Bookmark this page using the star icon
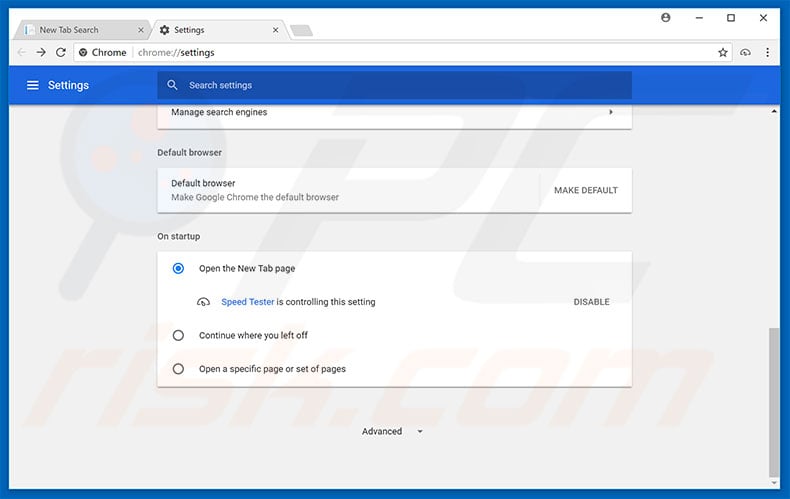 coord(722,52)
